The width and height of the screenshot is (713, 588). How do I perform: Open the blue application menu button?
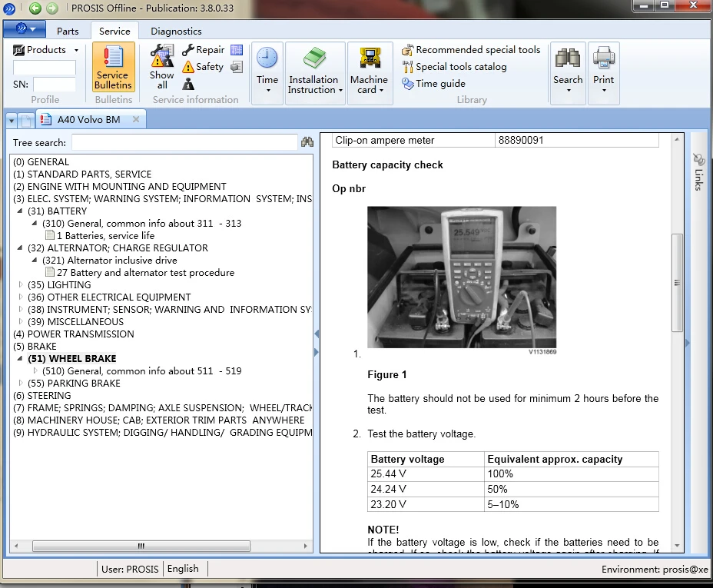pyautogui.click(x=24, y=29)
